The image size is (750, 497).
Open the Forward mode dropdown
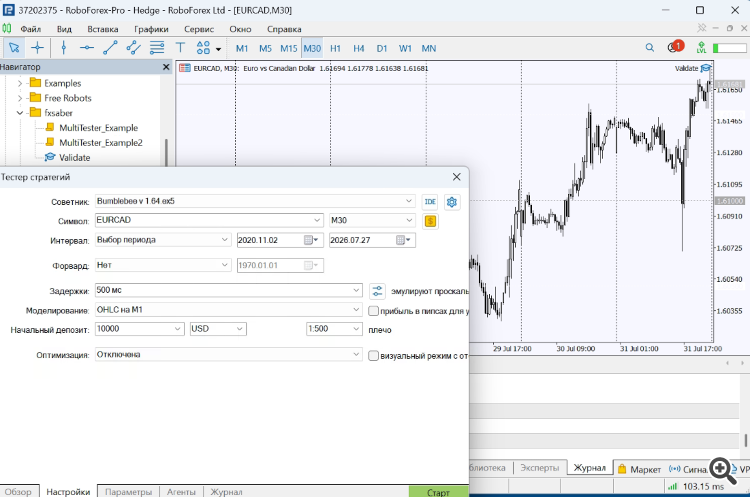[224, 265]
